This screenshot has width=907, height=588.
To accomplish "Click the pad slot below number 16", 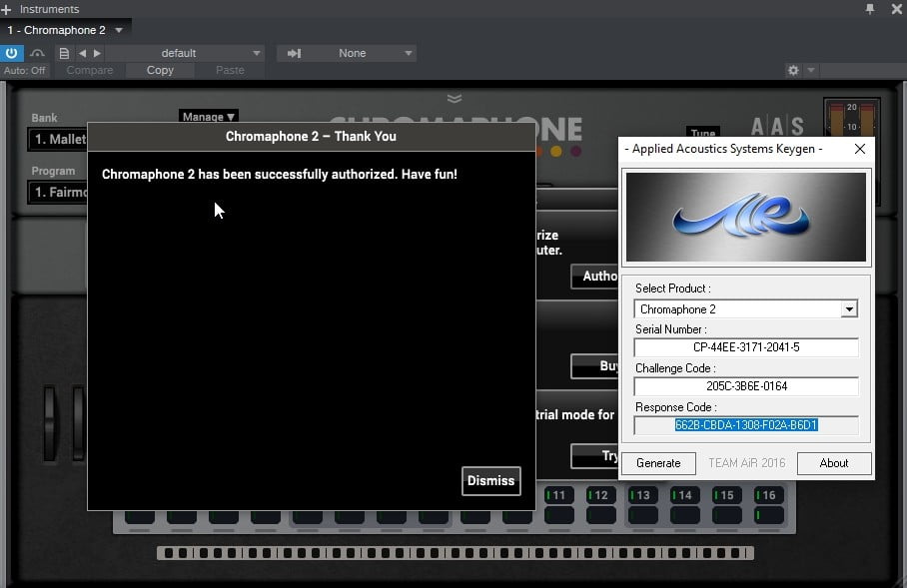I will click(x=769, y=514).
